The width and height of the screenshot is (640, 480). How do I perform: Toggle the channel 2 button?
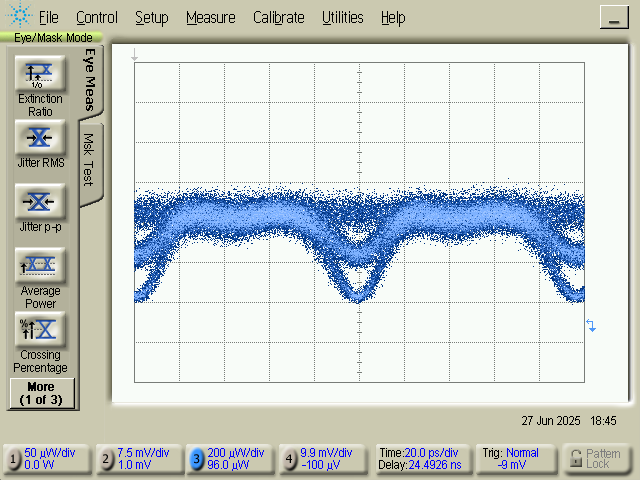click(x=106, y=459)
